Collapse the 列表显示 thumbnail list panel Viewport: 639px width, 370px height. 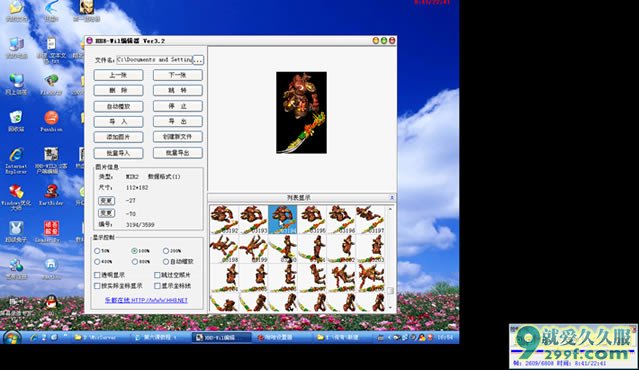(x=392, y=198)
